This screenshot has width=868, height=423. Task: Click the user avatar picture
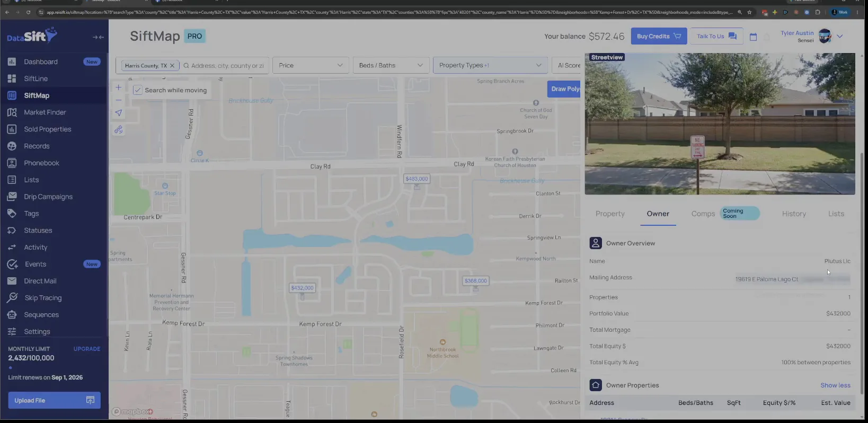coord(825,36)
